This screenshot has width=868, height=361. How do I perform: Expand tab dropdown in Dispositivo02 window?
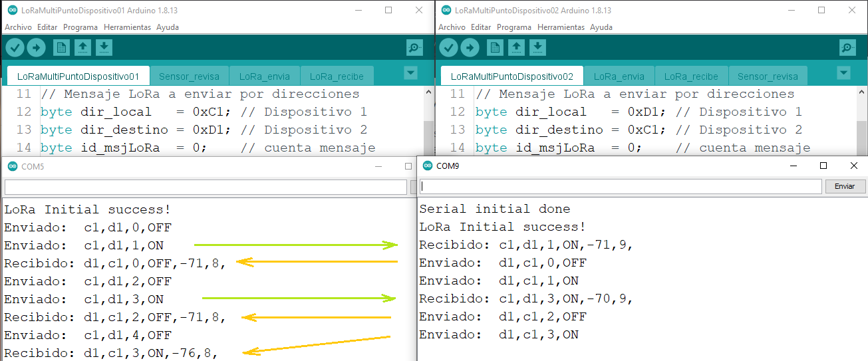(x=844, y=72)
